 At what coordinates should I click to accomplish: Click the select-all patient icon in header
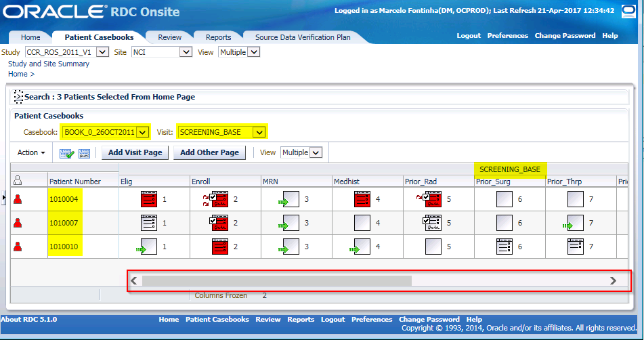(18, 180)
